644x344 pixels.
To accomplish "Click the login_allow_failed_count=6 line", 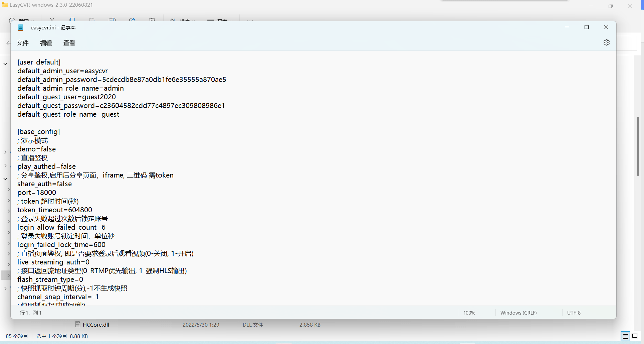I will pyautogui.click(x=61, y=227).
